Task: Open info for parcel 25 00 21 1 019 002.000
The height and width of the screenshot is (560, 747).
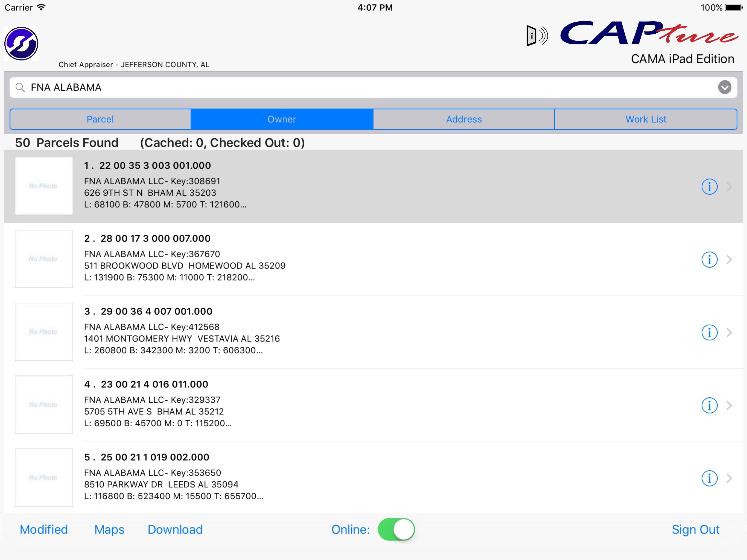Action: point(709,478)
